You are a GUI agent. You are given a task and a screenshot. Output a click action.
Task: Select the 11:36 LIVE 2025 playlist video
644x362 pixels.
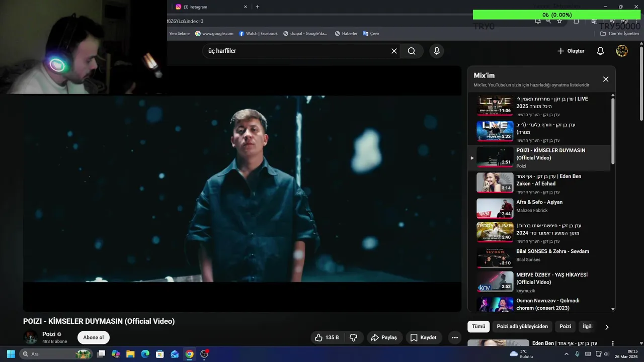(x=539, y=105)
